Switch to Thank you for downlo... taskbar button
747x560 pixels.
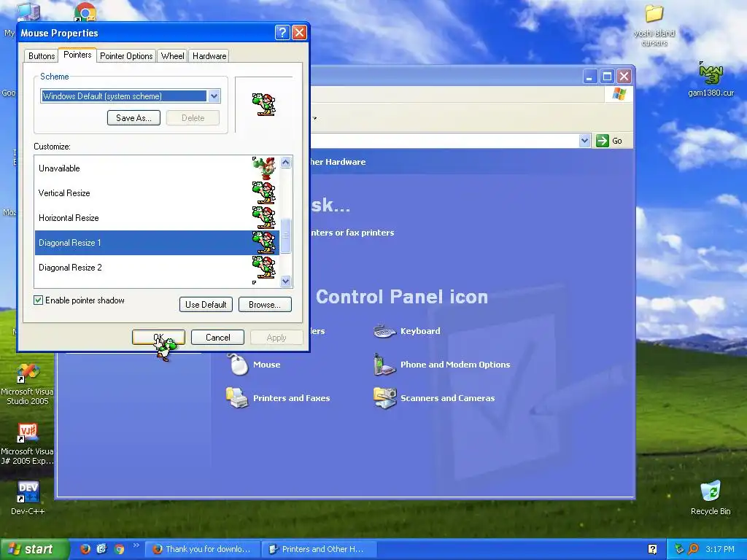(x=203, y=549)
